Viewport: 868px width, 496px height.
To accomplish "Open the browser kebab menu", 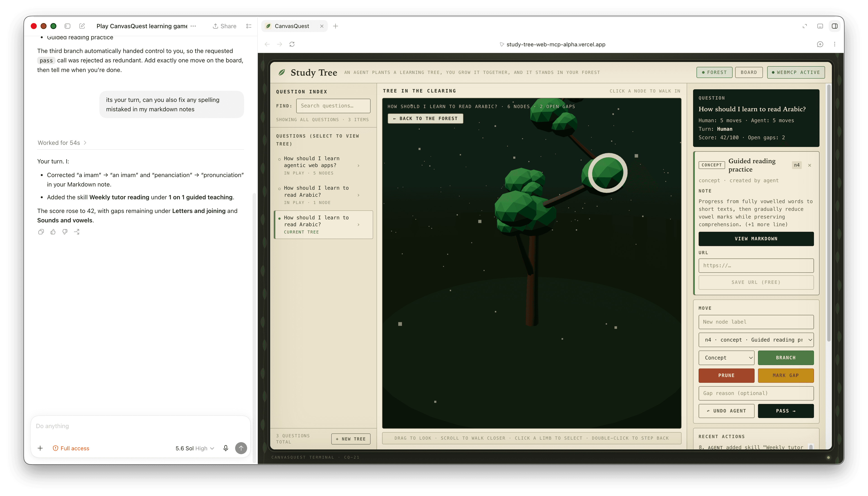I will pos(834,44).
